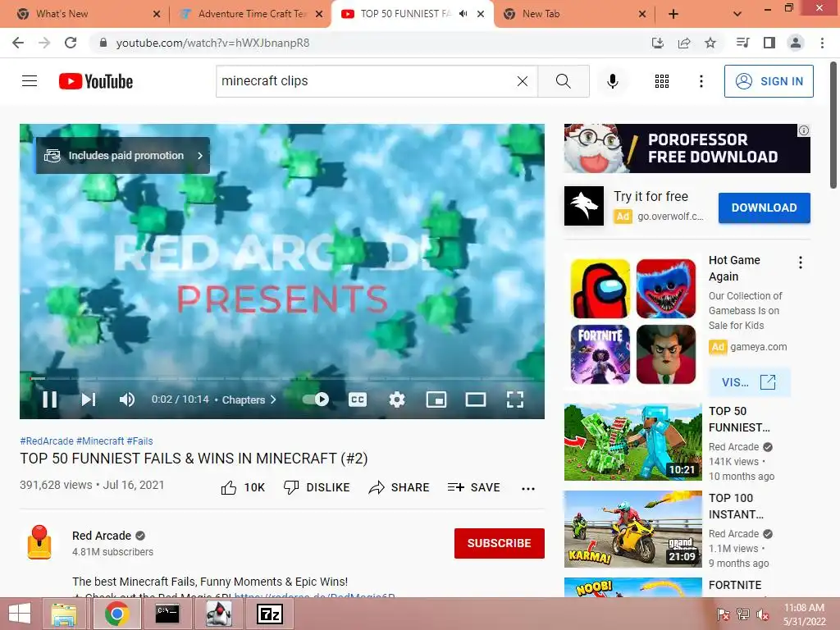Open TOP 100 INSTANT suggested video thumbnail
Viewport: 840px width, 630px height.
coord(633,529)
